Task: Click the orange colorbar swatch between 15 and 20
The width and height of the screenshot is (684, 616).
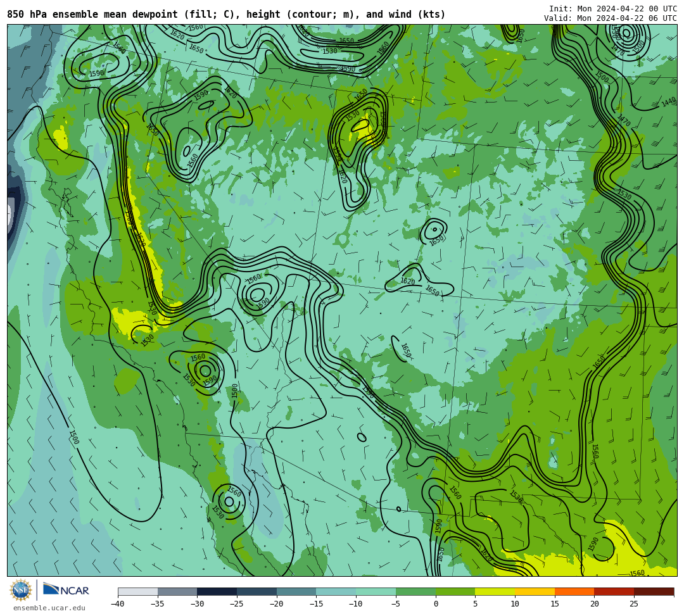Action: pos(574,591)
